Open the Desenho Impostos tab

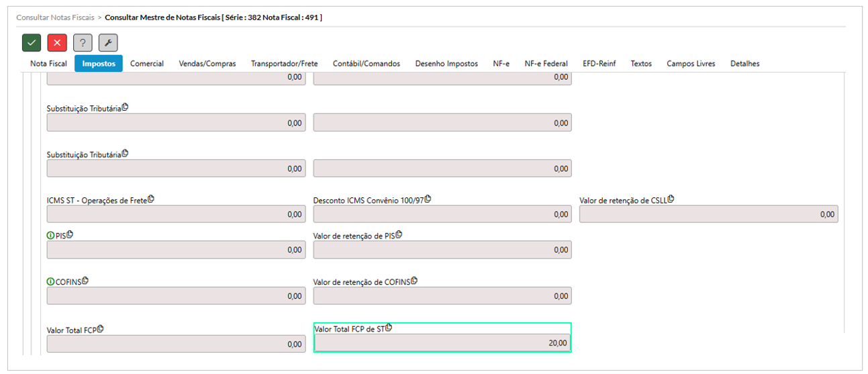point(446,64)
